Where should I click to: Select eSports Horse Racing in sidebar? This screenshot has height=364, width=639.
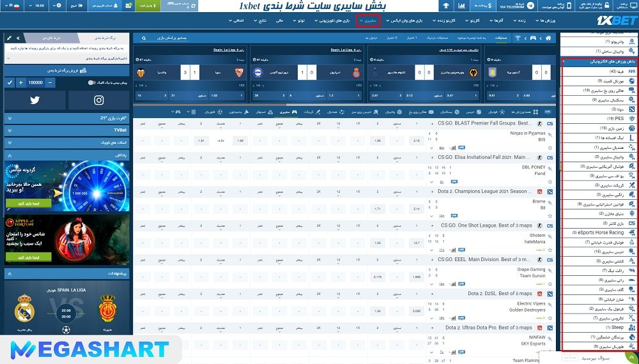[x=599, y=233]
